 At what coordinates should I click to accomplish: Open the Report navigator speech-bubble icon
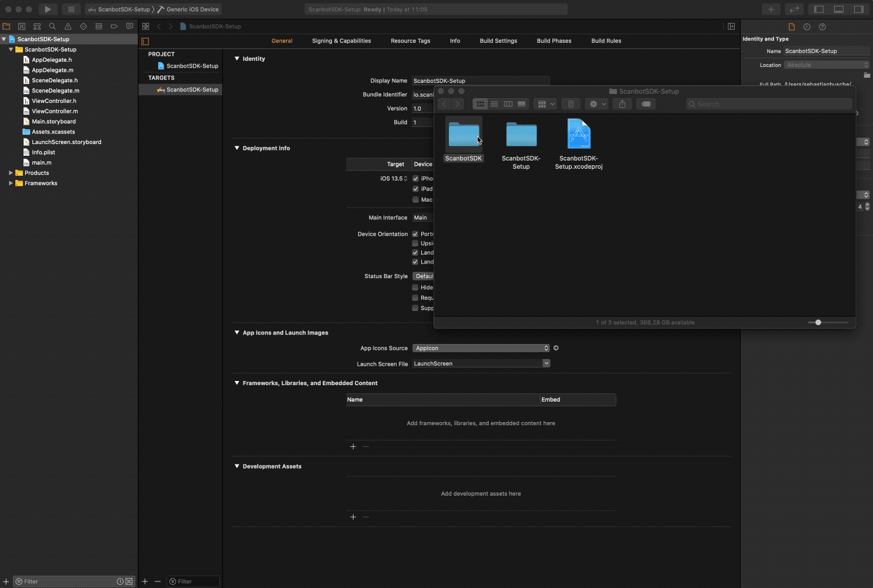(129, 26)
